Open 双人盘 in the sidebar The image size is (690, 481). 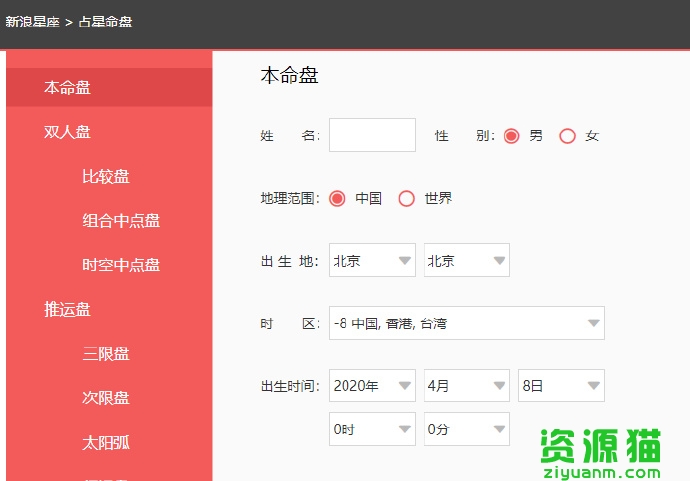point(67,132)
